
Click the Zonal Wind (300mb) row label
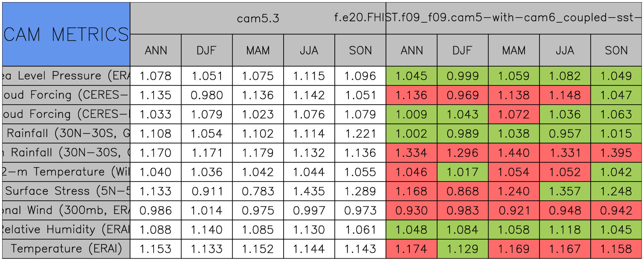(66, 211)
